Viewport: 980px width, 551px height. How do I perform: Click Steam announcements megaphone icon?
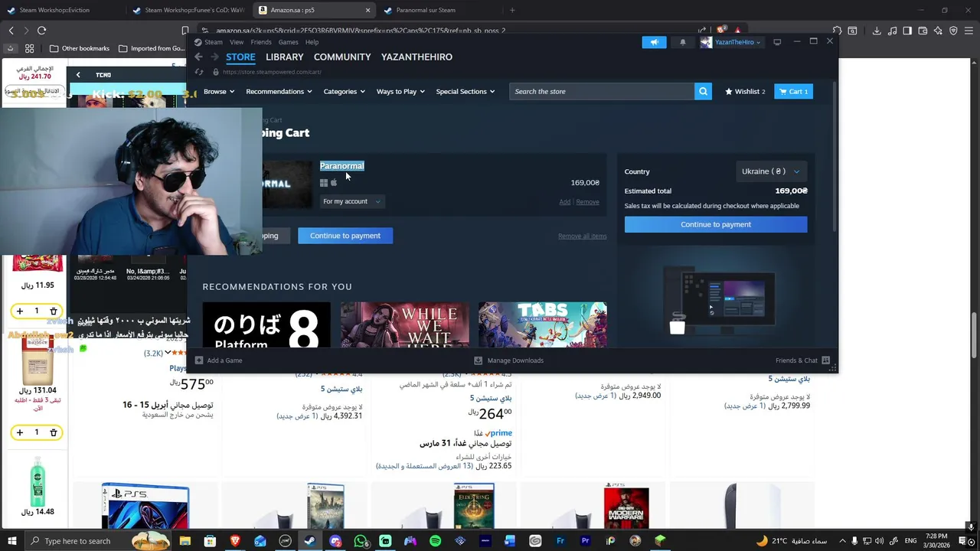tap(654, 42)
